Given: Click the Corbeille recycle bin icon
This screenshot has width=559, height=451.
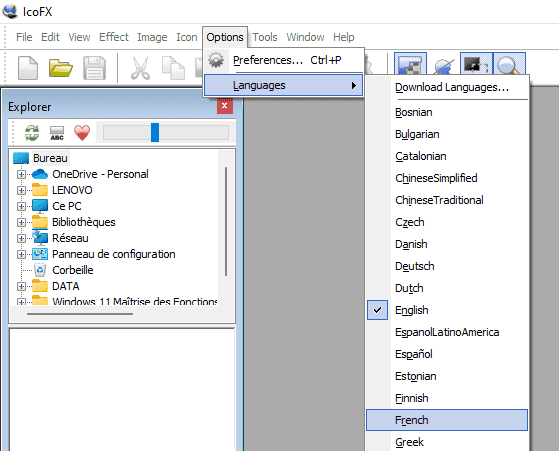Looking at the screenshot, I should point(40,270).
